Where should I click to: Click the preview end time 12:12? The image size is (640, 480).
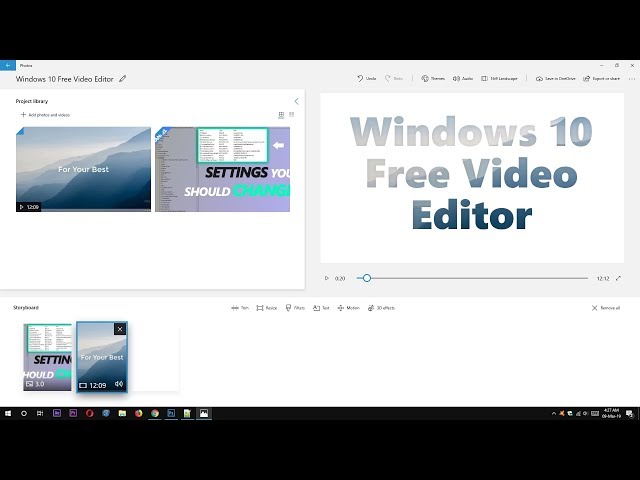coord(603,278)
